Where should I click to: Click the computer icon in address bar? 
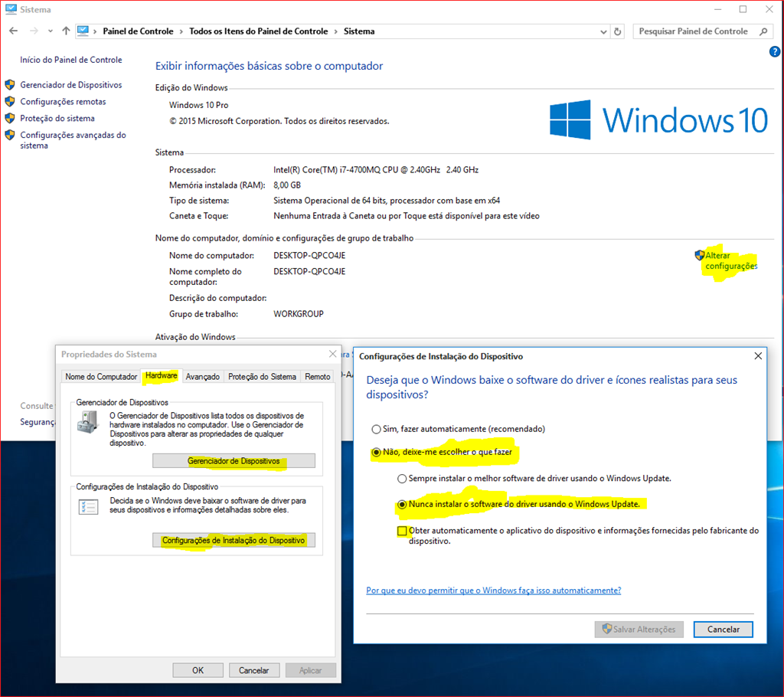click(83, 31)
